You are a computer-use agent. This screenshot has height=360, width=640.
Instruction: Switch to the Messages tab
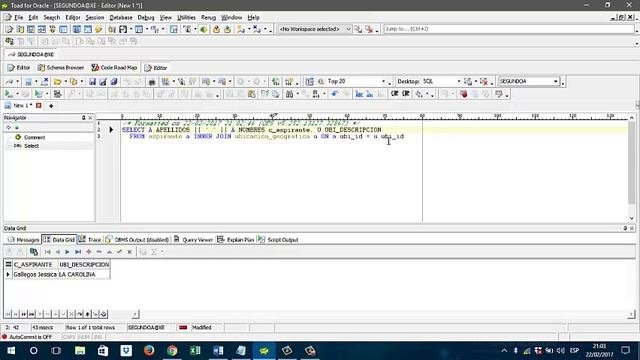[x=23, y=240]
